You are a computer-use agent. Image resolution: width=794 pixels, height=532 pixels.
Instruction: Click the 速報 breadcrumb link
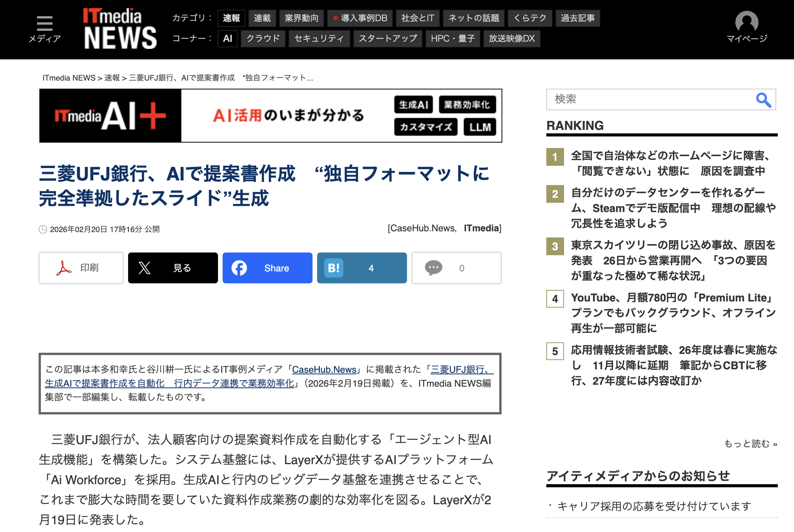point(112,78)
